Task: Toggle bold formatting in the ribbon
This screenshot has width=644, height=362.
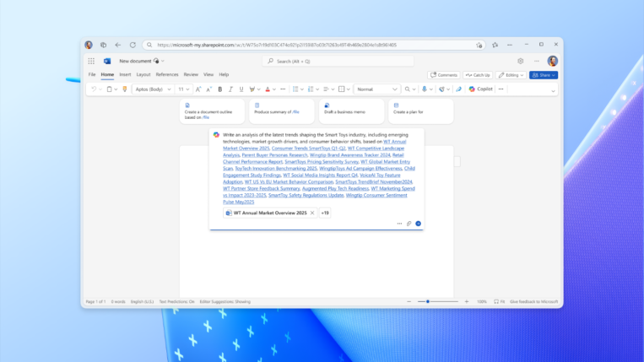Action: click(x=220, y=89)
